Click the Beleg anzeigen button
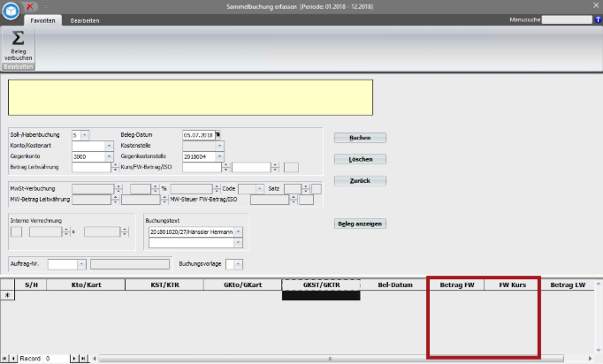This screenshot has height=364, width=603. pyautogui.click(x=359, y=224)
